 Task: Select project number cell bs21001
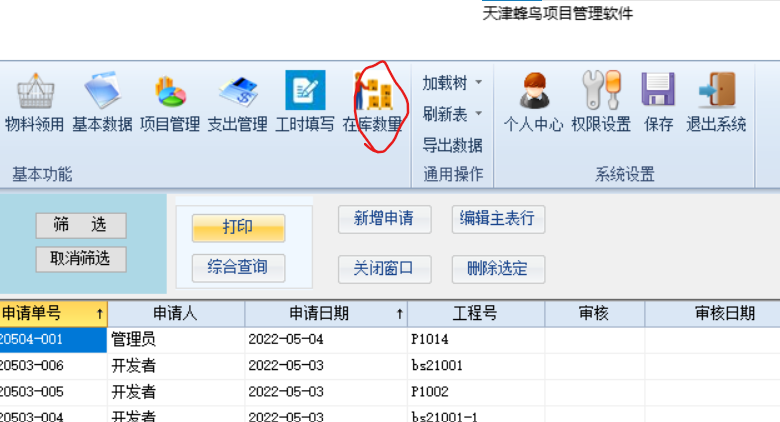(x=476, y=366)
